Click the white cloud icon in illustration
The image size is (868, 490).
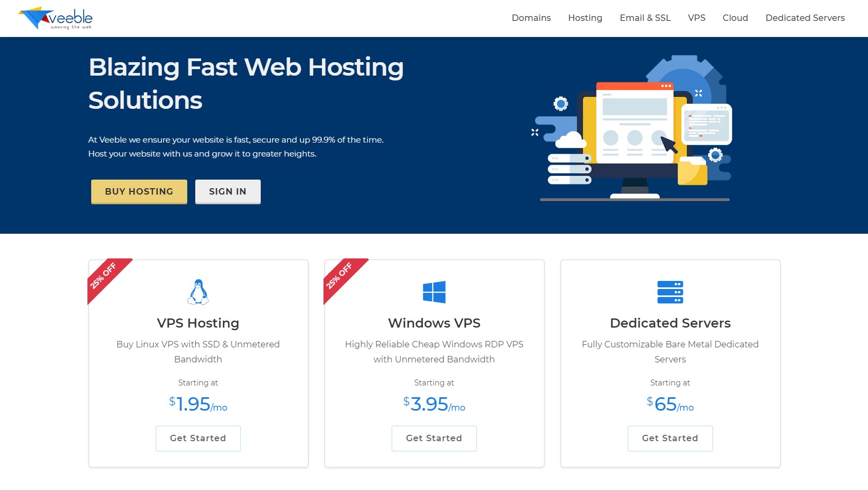click(570, 140)
